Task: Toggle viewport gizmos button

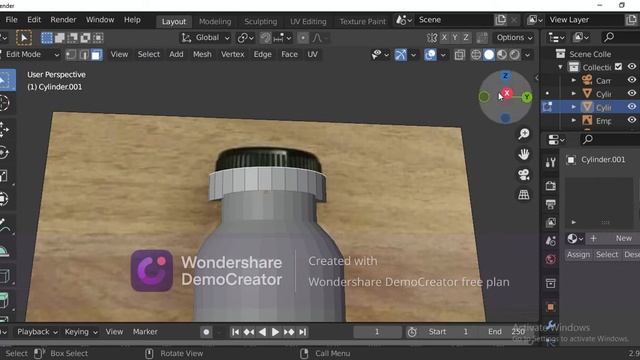Action: [x=400, y=55]
